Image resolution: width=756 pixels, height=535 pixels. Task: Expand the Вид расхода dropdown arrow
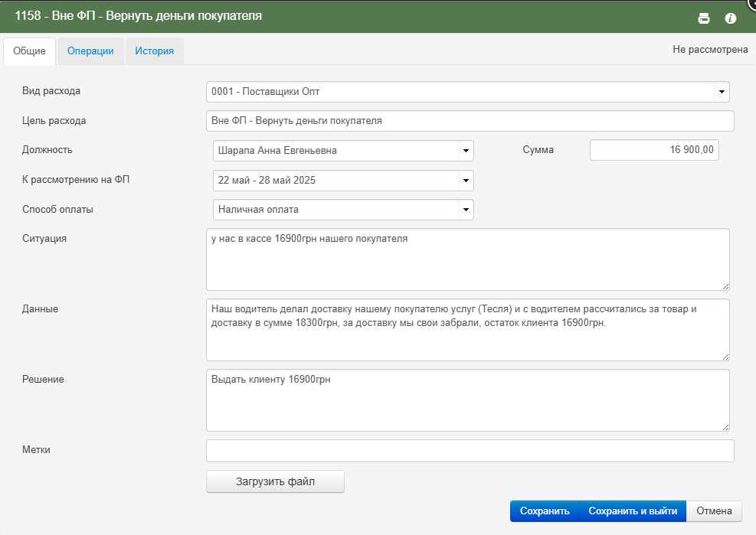click(x=722, y=92)
